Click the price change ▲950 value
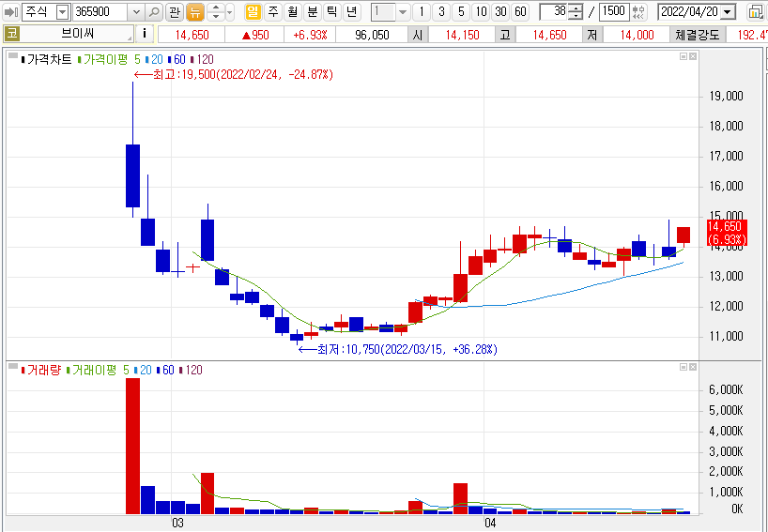 (x=255, y=35)
